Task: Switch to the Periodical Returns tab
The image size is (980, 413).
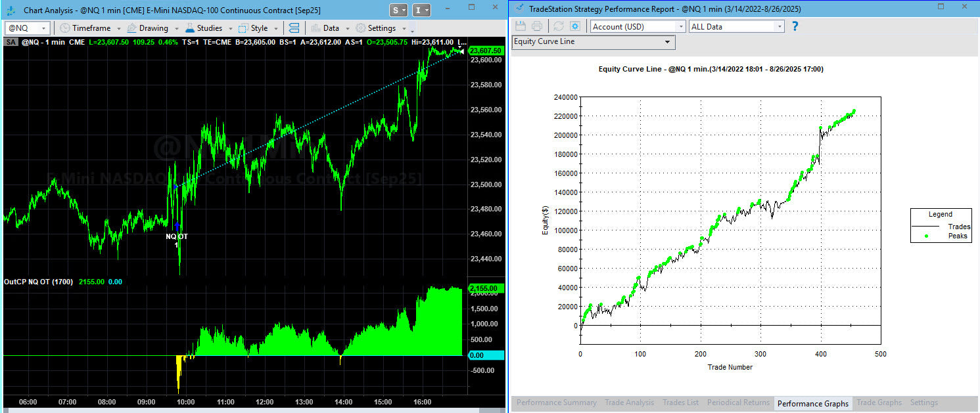Action: [x=738, y=402]
